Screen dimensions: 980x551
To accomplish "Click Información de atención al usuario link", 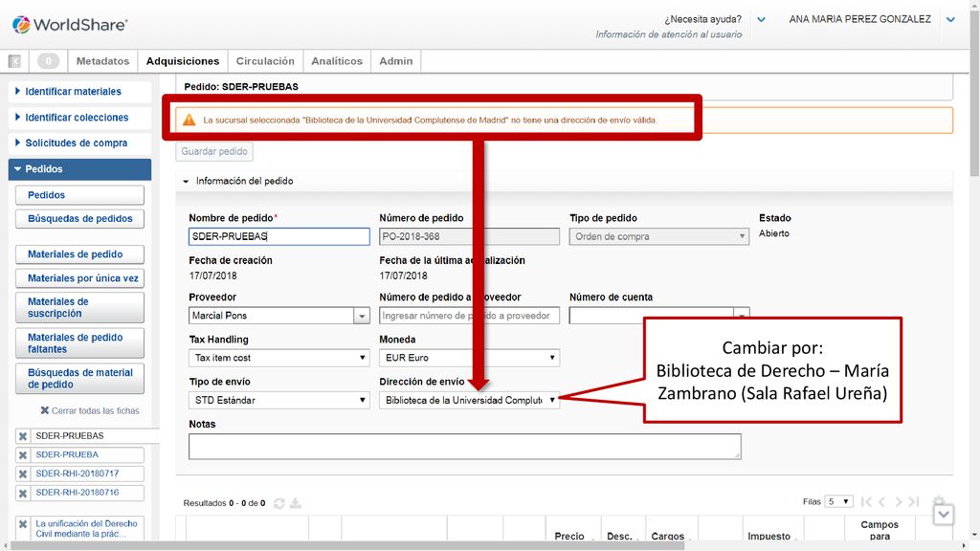I will click(x=668, y=34).
